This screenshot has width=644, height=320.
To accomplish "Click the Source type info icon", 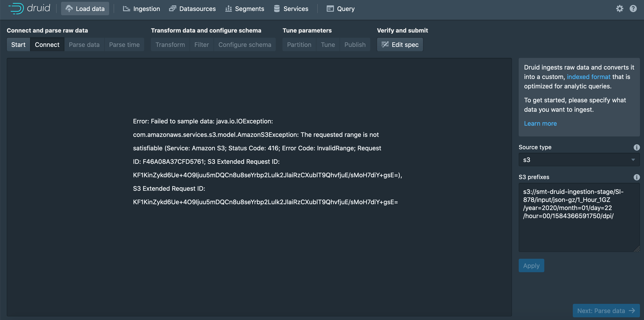I will [637, 147].
